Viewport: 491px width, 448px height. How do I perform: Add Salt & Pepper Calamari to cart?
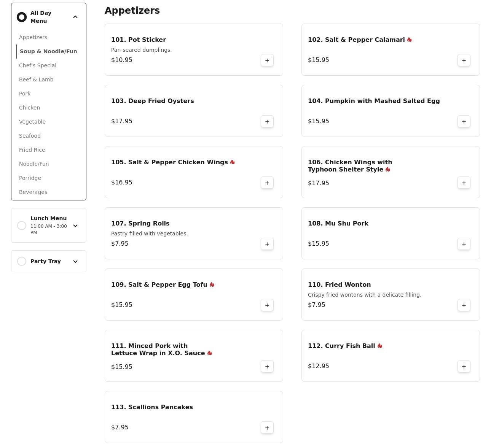pyautogui.click(x=464, y=60)
